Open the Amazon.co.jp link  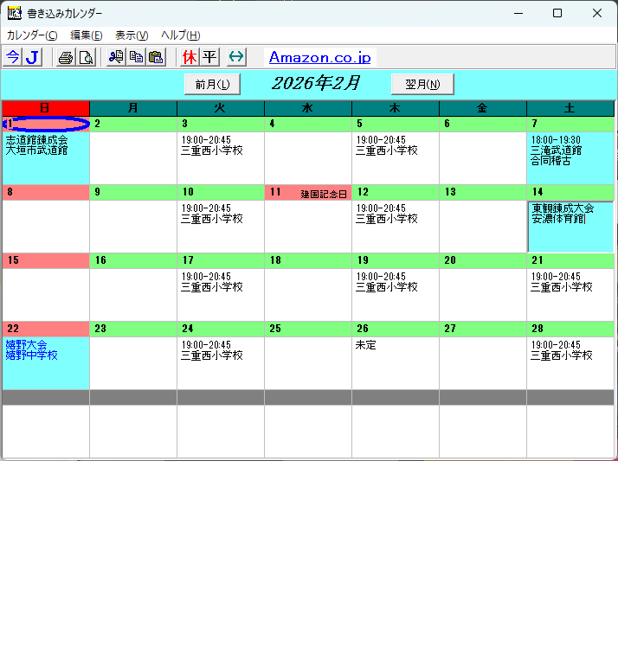click(319, 58)
